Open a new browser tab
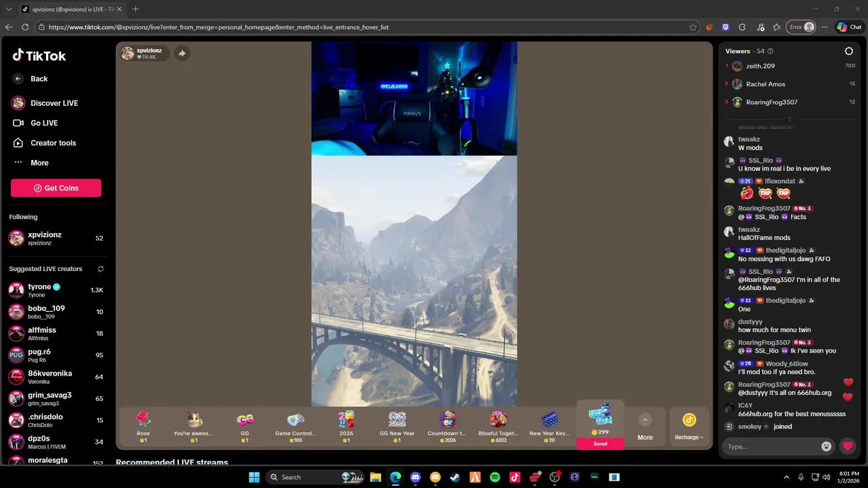The image size is (868, 488). pos(135,9)
